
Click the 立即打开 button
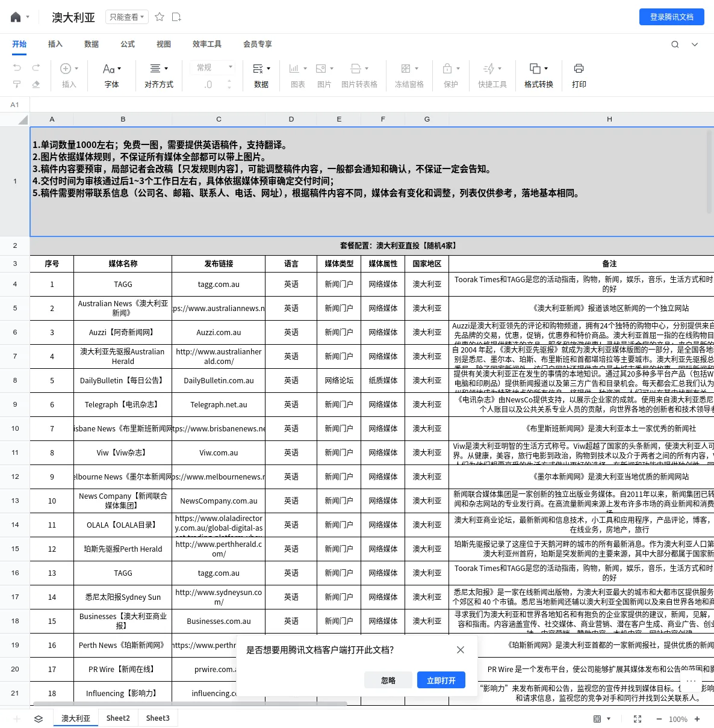(441, 680)
